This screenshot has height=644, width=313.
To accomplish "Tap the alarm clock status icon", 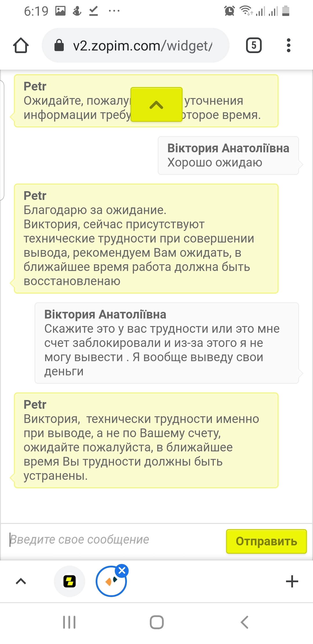I will point(230,11).
